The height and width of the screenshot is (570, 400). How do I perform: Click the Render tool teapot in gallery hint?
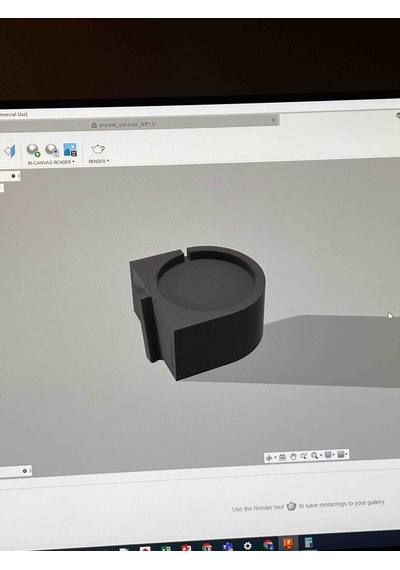(291, 506)
